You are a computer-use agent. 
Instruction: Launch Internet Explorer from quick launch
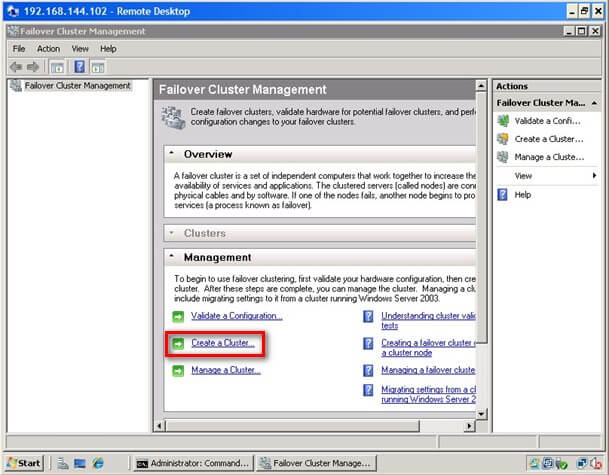tap(98, 463)
